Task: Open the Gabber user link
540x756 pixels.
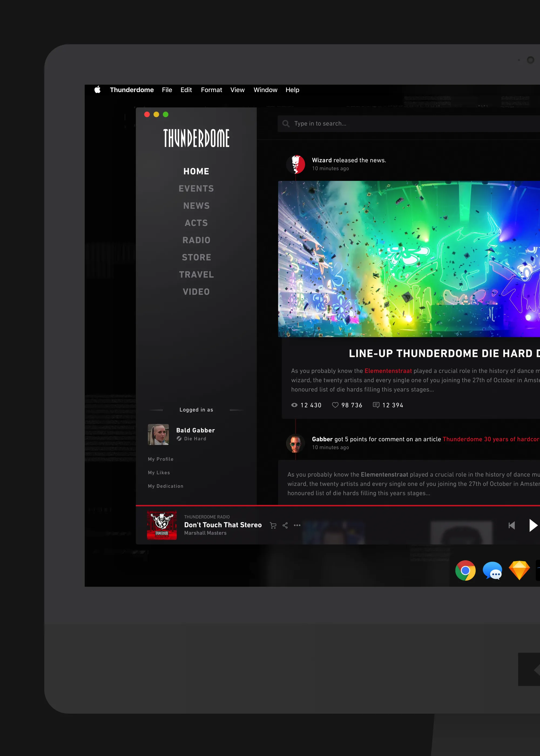Action: click(x=322, y=439)
